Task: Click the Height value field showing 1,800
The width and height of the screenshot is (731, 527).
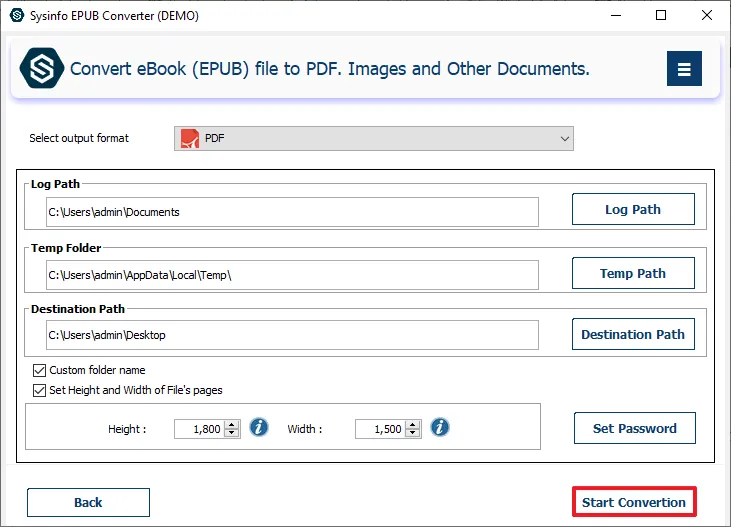Action: (199, 429)
